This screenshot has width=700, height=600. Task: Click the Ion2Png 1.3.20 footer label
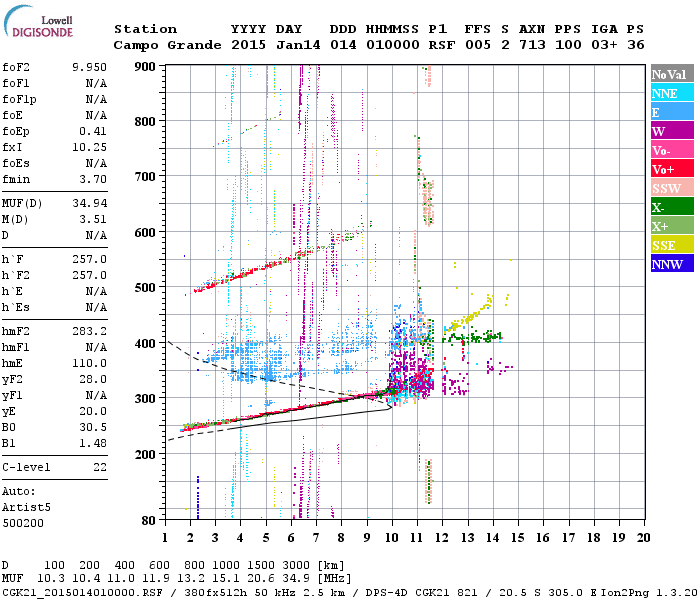[x=649, y=593]
